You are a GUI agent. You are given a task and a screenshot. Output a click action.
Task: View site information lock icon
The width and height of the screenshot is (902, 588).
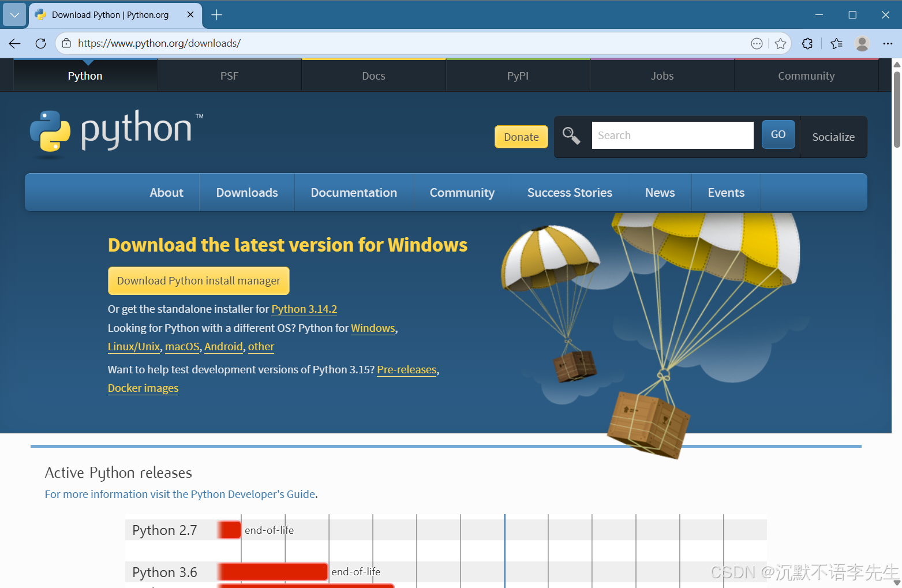(66, 43)
